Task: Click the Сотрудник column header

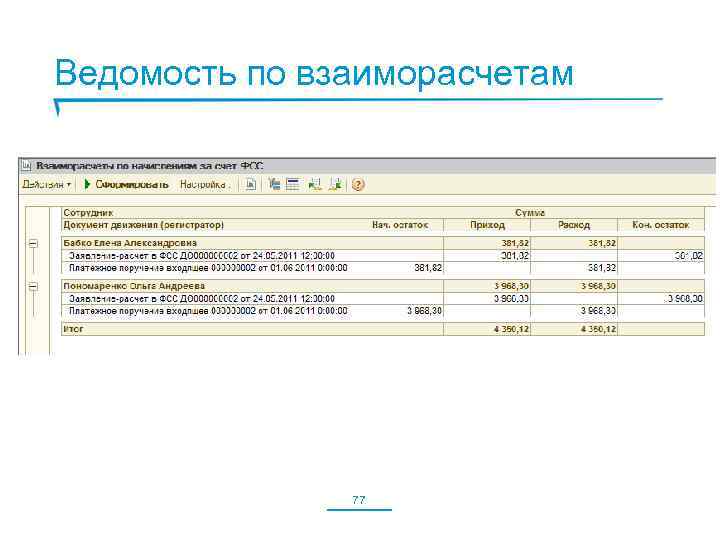Action: [88, 213]
